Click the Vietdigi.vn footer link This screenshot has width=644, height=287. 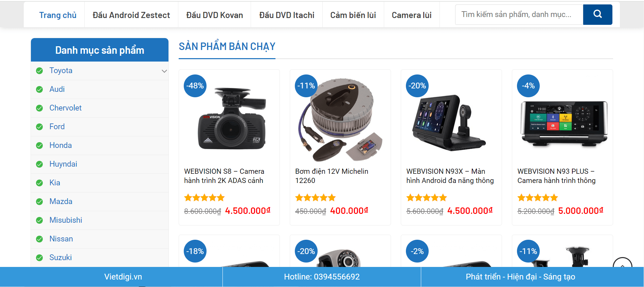pos(123,277)
